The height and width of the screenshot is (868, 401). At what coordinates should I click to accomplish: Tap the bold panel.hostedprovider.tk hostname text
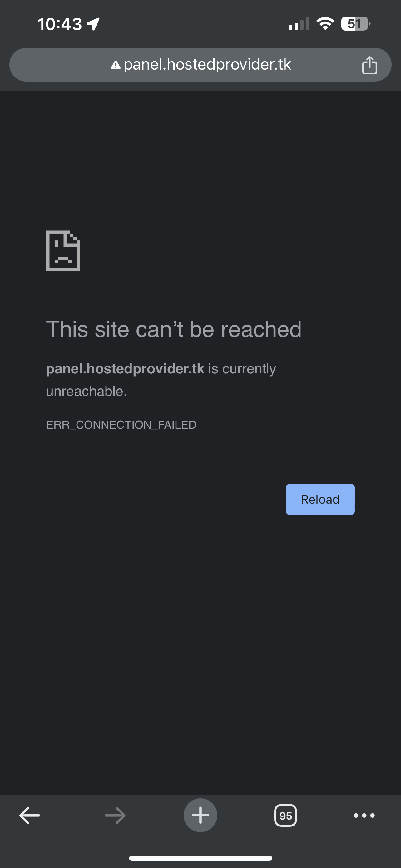(125, 369)
